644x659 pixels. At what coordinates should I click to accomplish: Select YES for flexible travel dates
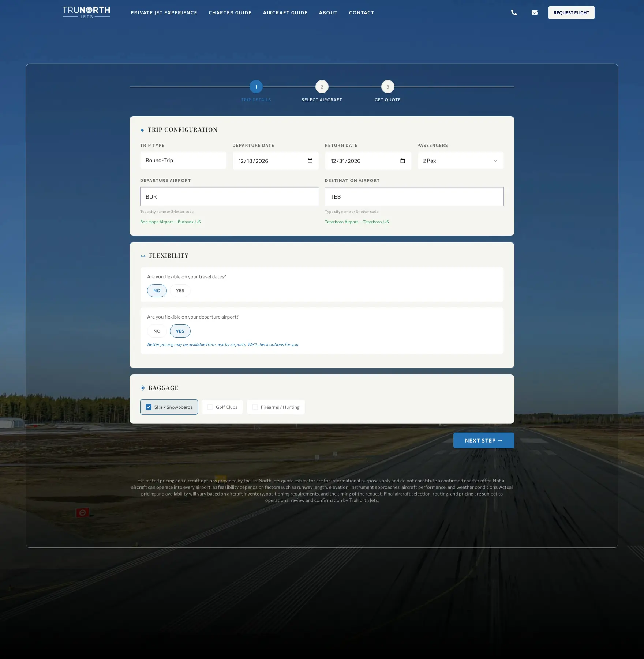(180, 290)
